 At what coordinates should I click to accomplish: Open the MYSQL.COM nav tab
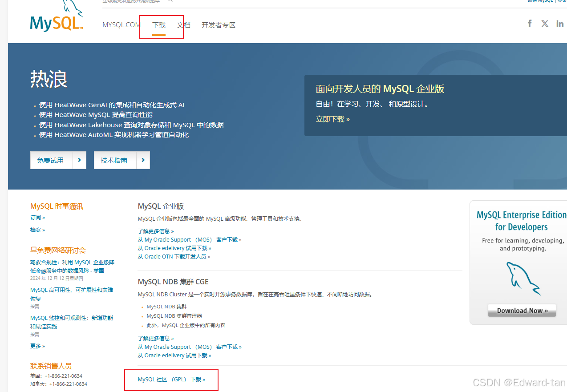coord(121,25)
